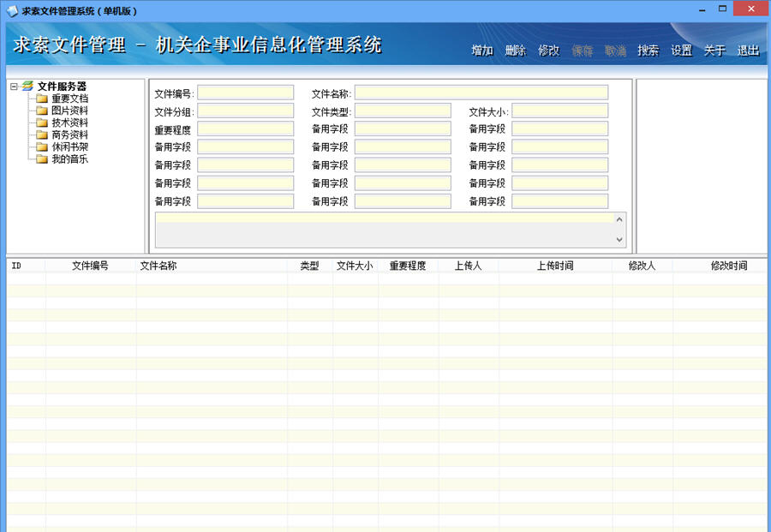Screen dimensions: 771x532
Task: Maximize the 求索文件管理系统 window
Action: pos(722,9)
